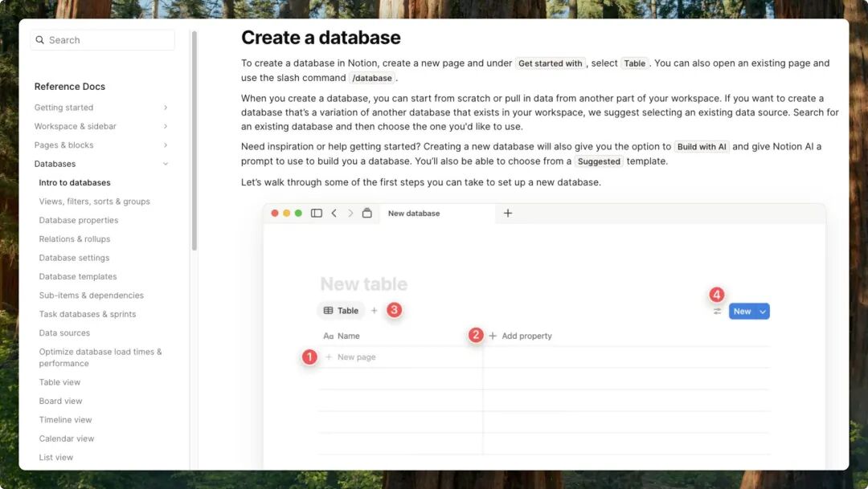Add a view with plus beside Table
Viewport: 868px width, 489px height.
tap(375, 310)
